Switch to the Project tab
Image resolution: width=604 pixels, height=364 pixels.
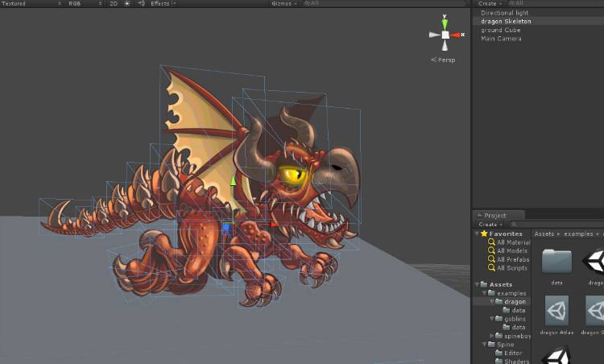pos(497,216)
